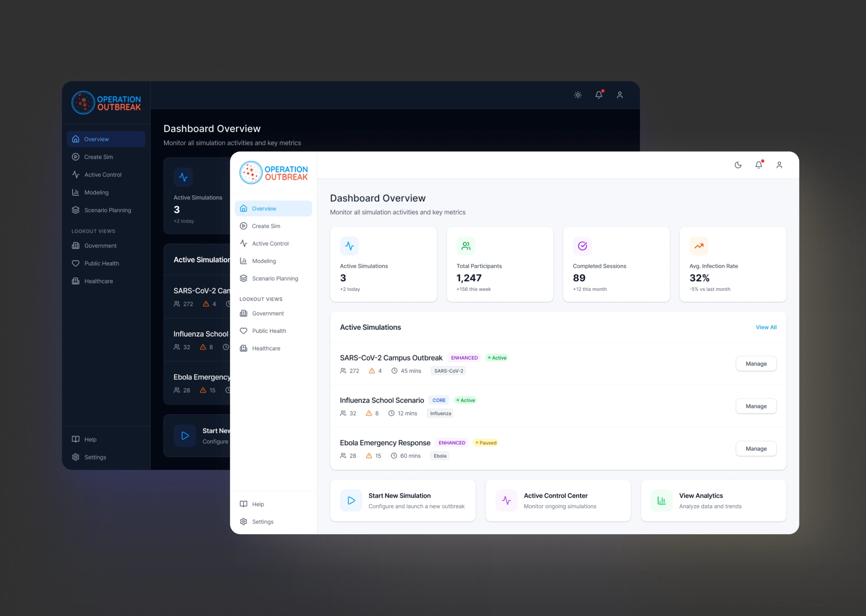Select the Government lookout view

[x=267, y=313]
